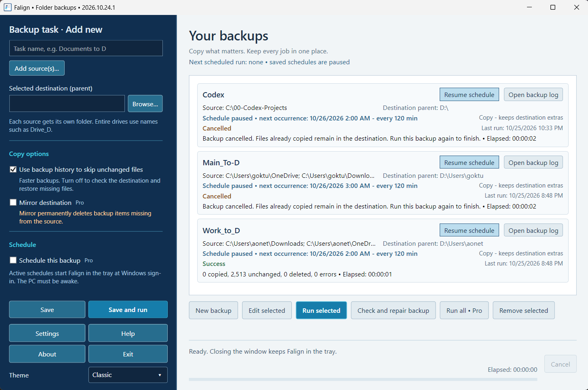Click the Remove selected button
The width and height of the screenshot is (588, 390).
(523, 310)
